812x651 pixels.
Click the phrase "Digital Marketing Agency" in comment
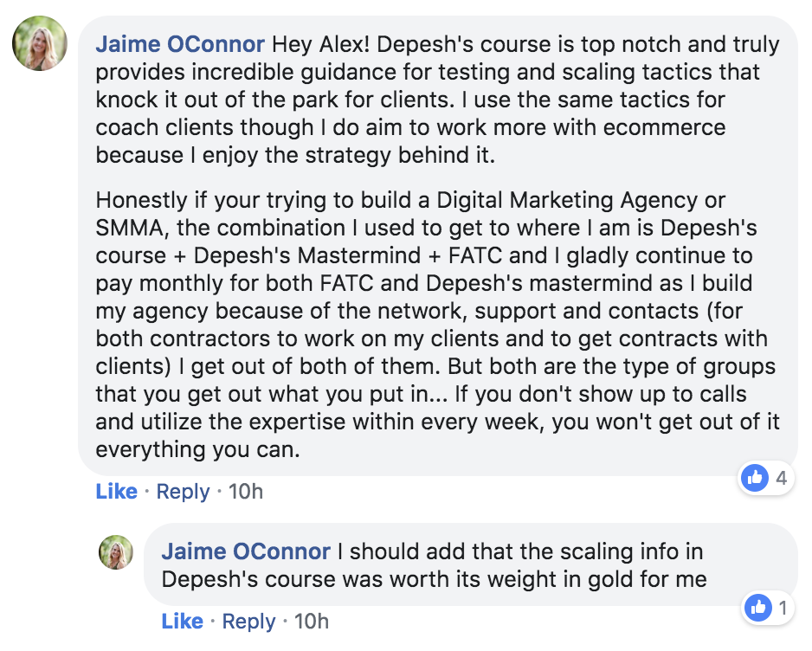[568, 201]
